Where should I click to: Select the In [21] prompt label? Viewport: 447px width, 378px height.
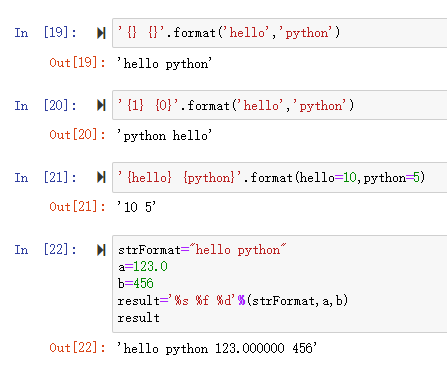[45, 177]
